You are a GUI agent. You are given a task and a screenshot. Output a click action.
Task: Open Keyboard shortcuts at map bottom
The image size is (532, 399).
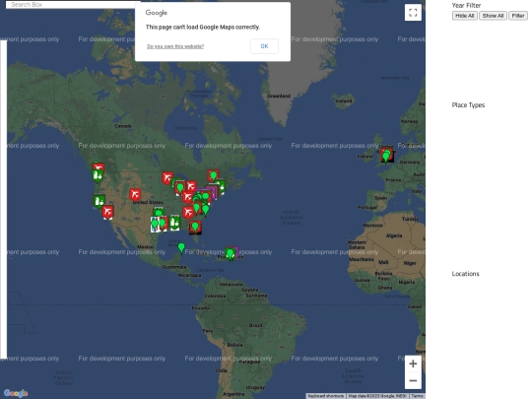tap(326, 396)
